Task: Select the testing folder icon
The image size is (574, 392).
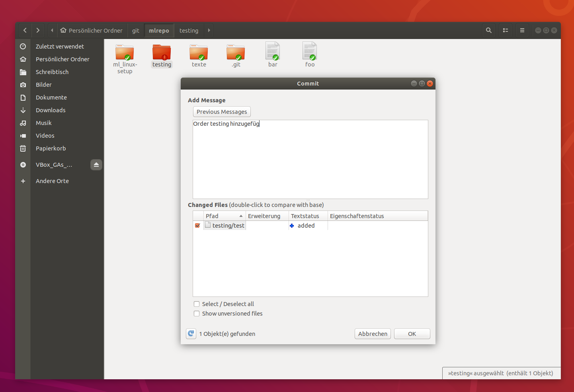Action: (162, 53)
